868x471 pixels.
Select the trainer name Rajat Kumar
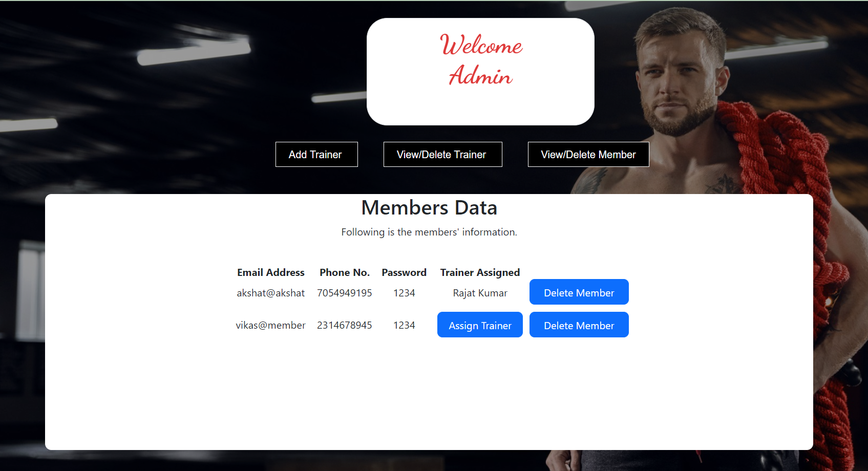479,293
